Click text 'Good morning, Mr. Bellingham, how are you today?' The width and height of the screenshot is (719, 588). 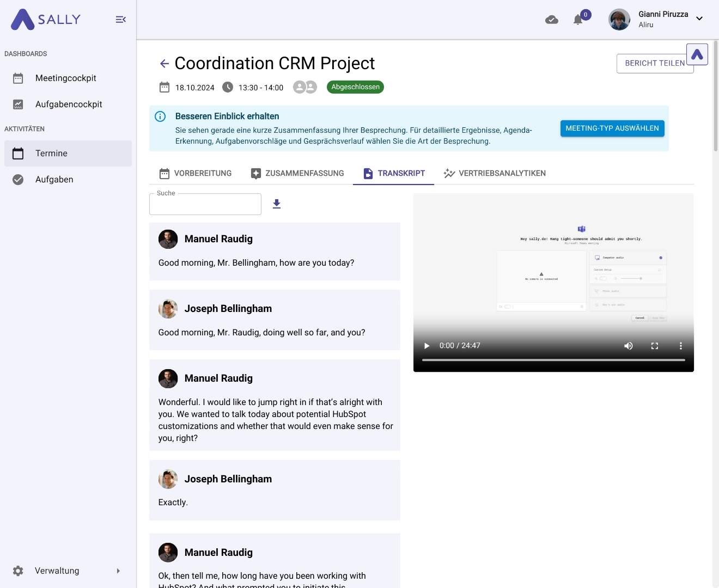click(256, 263)
